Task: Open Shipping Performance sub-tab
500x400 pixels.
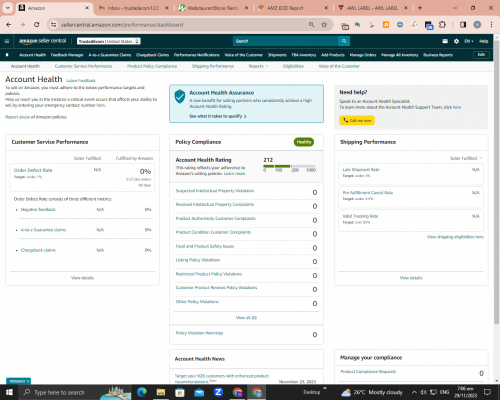Action: point(213,66)
